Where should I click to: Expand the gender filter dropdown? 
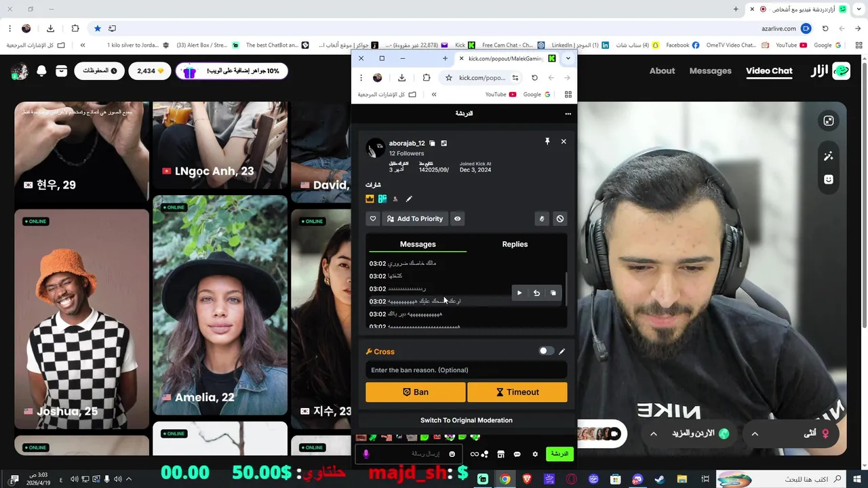click(x=791, y=433)
